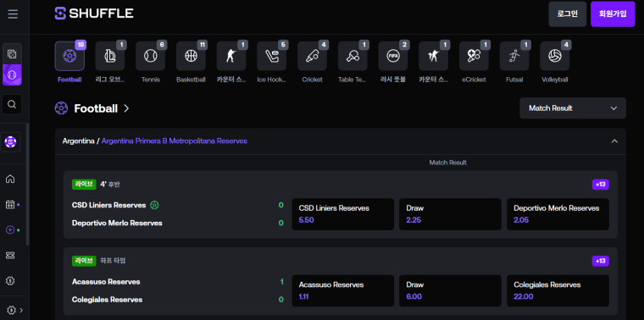Collapse the Argentina Primera B league section
The height and width of the screenshot is (320, 644).
tap(614, 141)
